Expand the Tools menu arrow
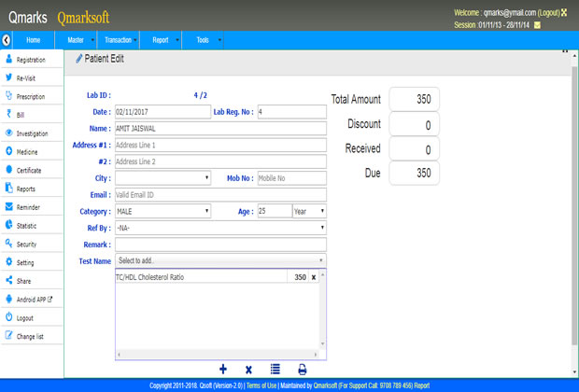Screen dimensions: 579x392 pos(219,40)
